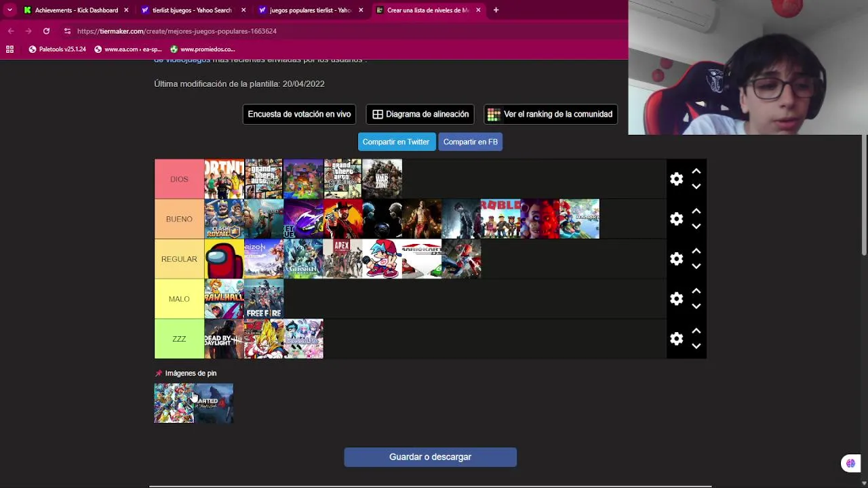Screen dimensions: 868x488
Task: Select Warzone image in DIOS row
Action: pyautogui.click(x=382, y=179)
